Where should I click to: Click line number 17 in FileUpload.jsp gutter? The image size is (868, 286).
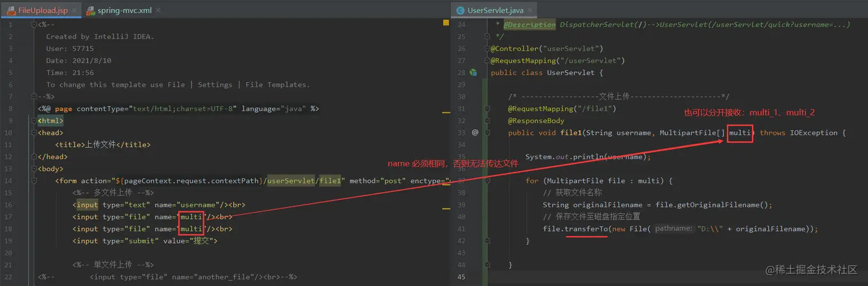coord(7,217)
